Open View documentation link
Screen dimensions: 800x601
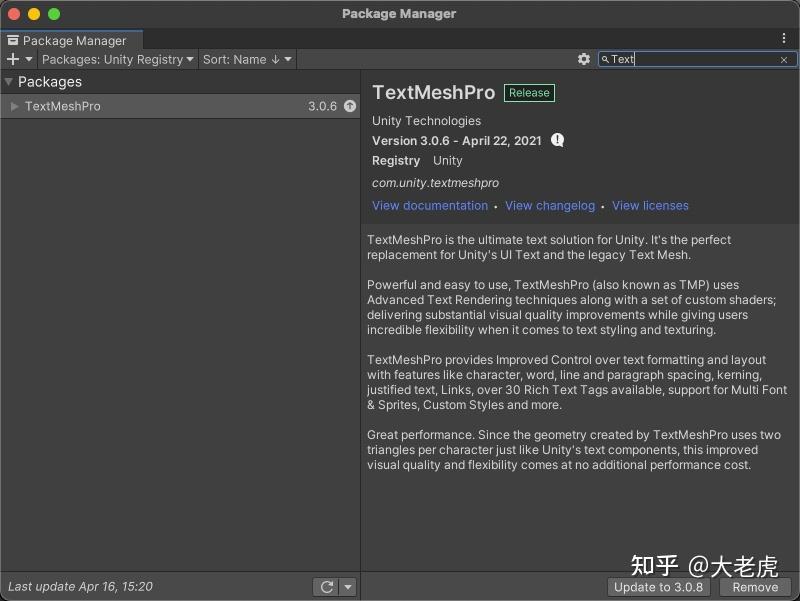click(430, 205)
